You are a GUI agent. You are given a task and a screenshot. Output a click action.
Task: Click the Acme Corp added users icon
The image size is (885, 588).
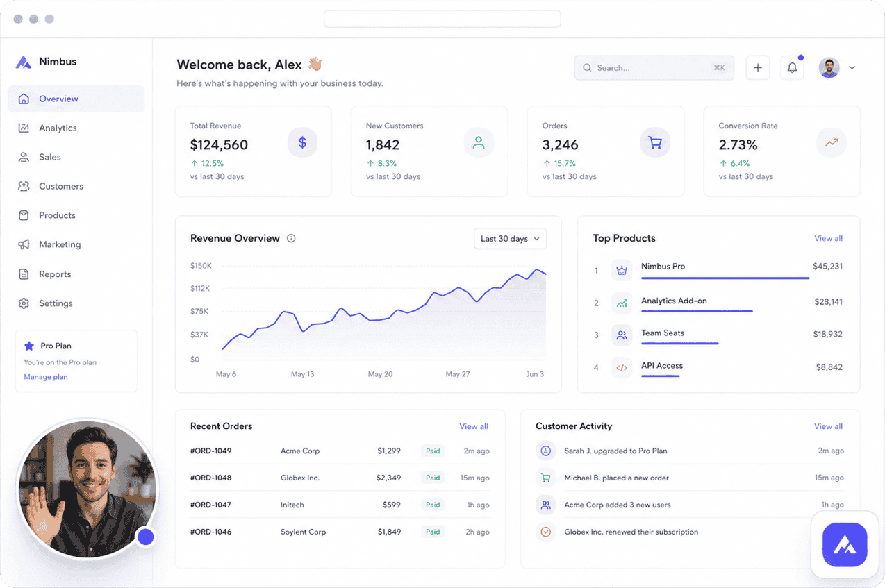(546, 505)
